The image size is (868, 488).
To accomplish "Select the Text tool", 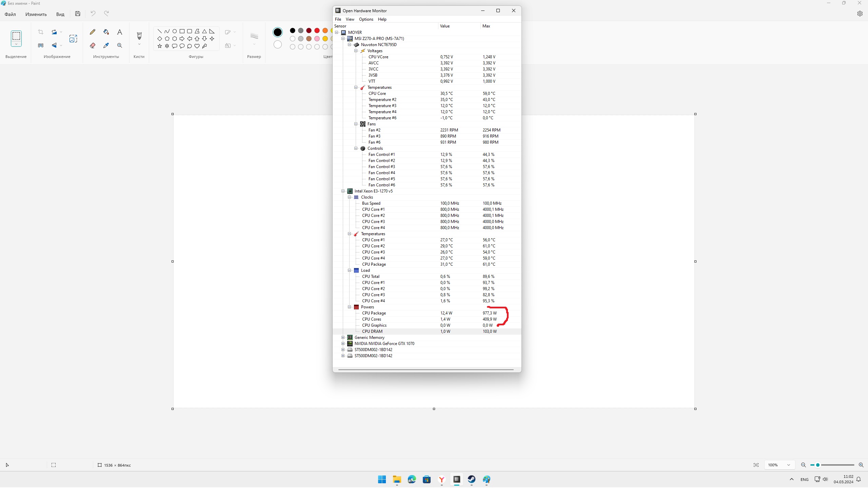I will (x=120, y=32).
